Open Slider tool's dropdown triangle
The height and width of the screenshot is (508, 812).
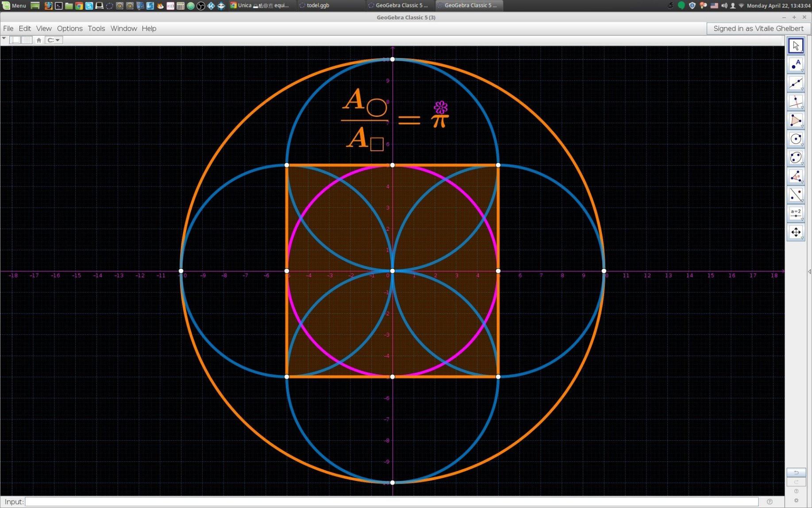pos(802,220)
